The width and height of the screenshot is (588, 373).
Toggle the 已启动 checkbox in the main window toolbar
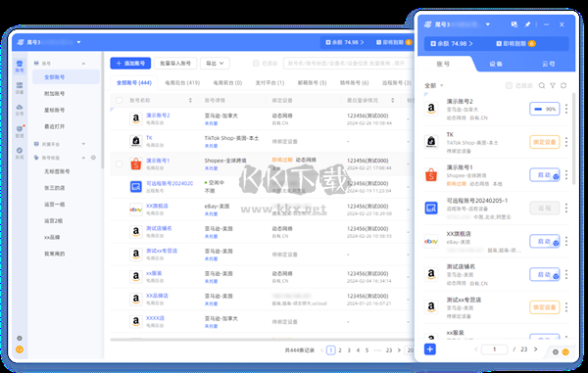256,64
